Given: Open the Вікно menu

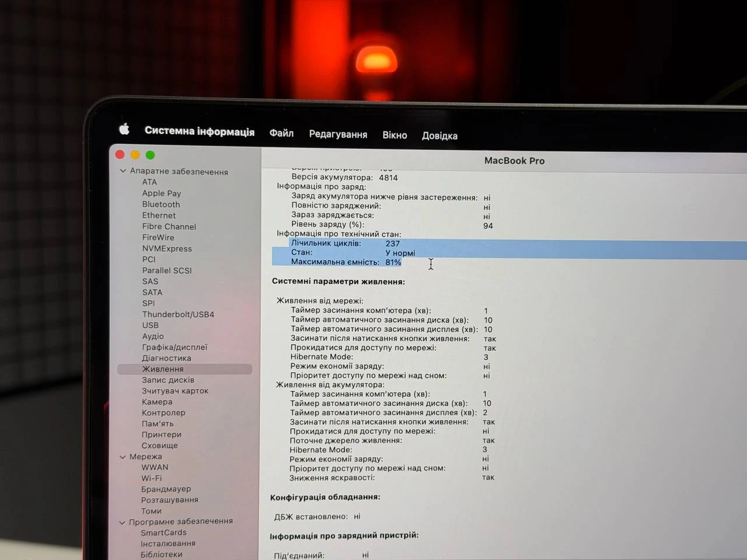Looking at the screenshot, I should [395, 135].
